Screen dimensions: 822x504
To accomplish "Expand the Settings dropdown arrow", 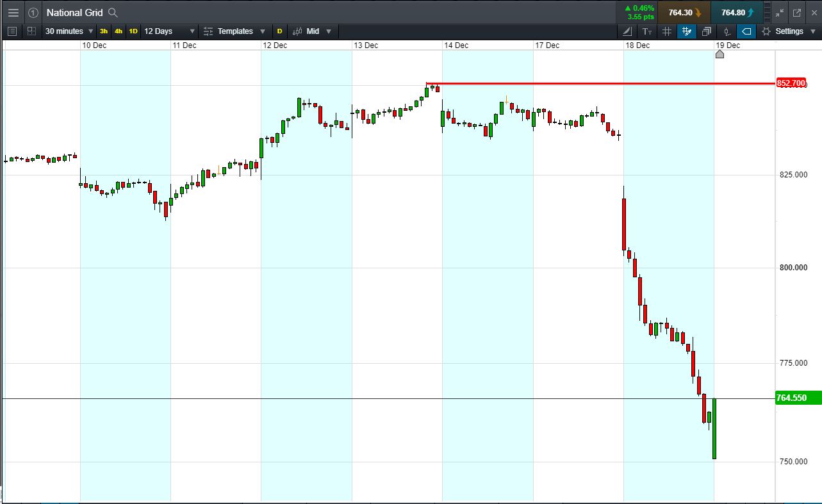I will click(x=813, y=31).
